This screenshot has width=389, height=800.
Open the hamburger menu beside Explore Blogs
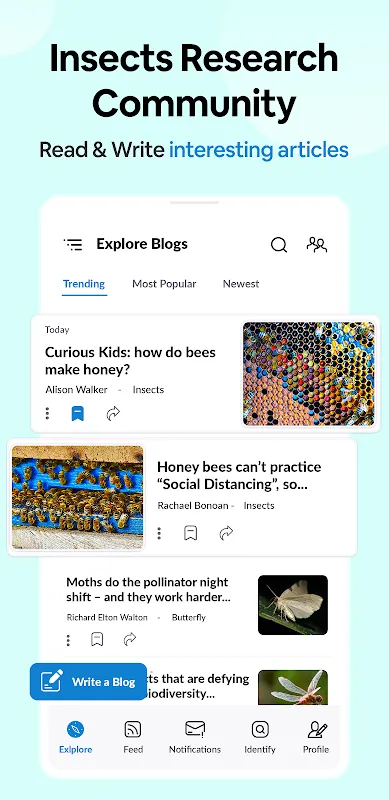[73, 244]
